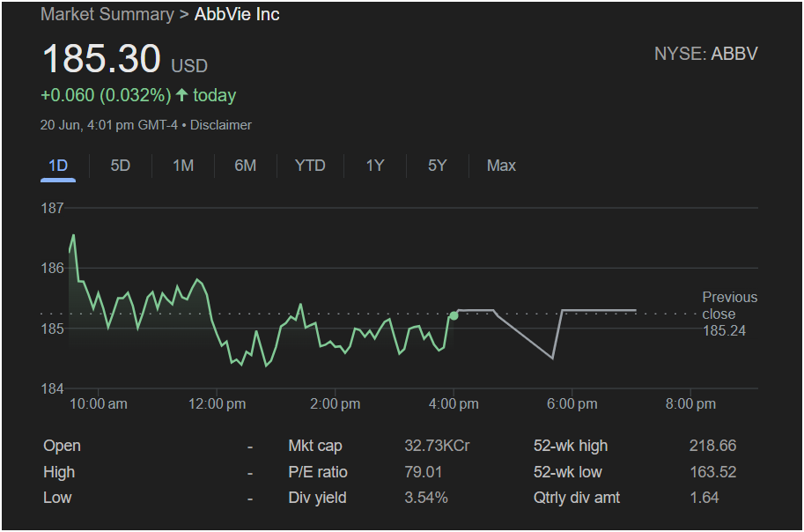Click the 12:00 pm axis label
The height and width of the screenshot is (532, 804).
coord(217,404)
